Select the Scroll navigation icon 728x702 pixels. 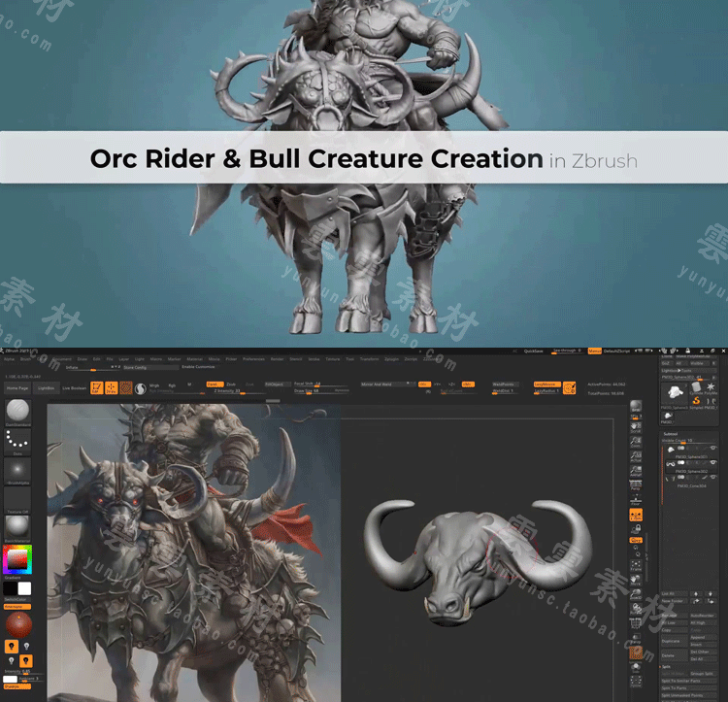(x=636, y=426)
